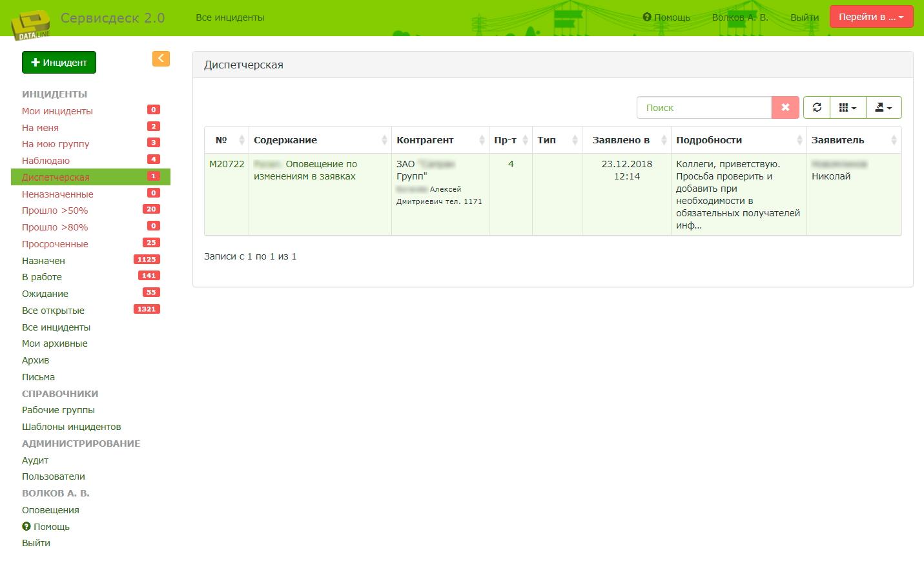924x572 pixels.
Task: Open Помощь in the top bar
Action: tap(666, 17)
